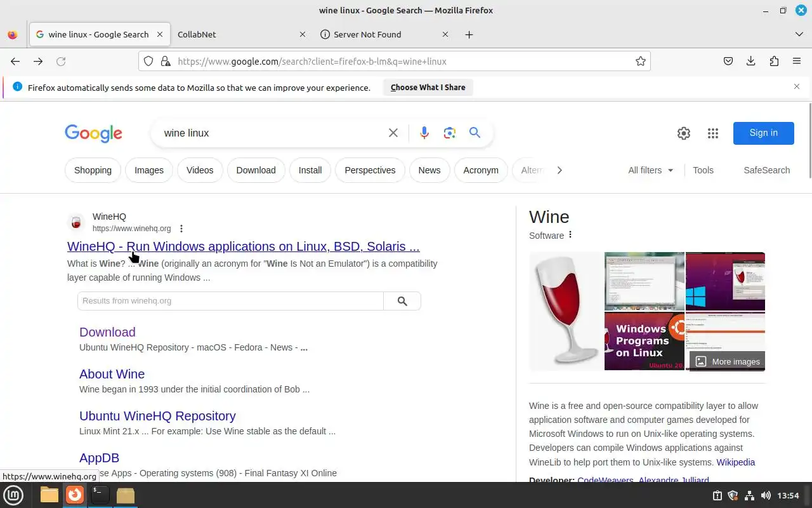
Task: Click More images in Wine panel
Action: [728, 361]
